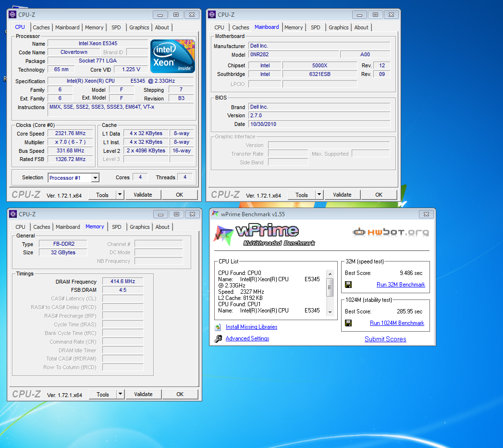Screen dimensions: 503x448
Task: Click the Level 2 cache value 2 x 4096 KBytes
Action: [x=146, y=150]
